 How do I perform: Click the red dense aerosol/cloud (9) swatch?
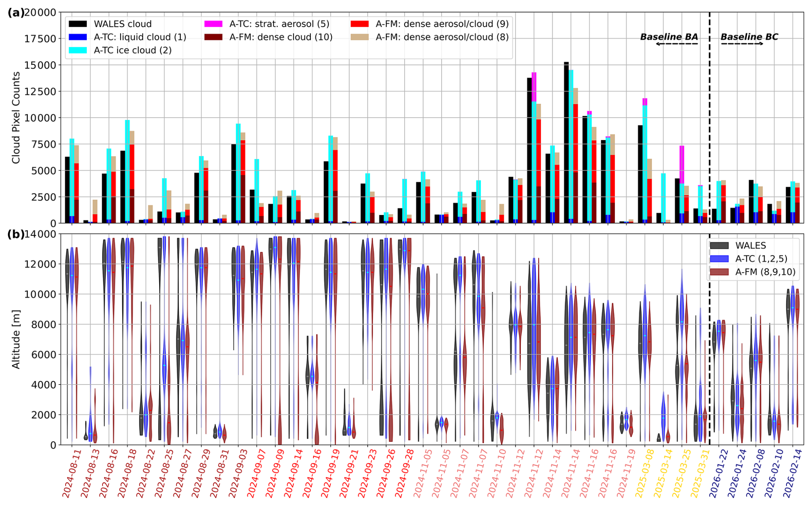point(359,24)
